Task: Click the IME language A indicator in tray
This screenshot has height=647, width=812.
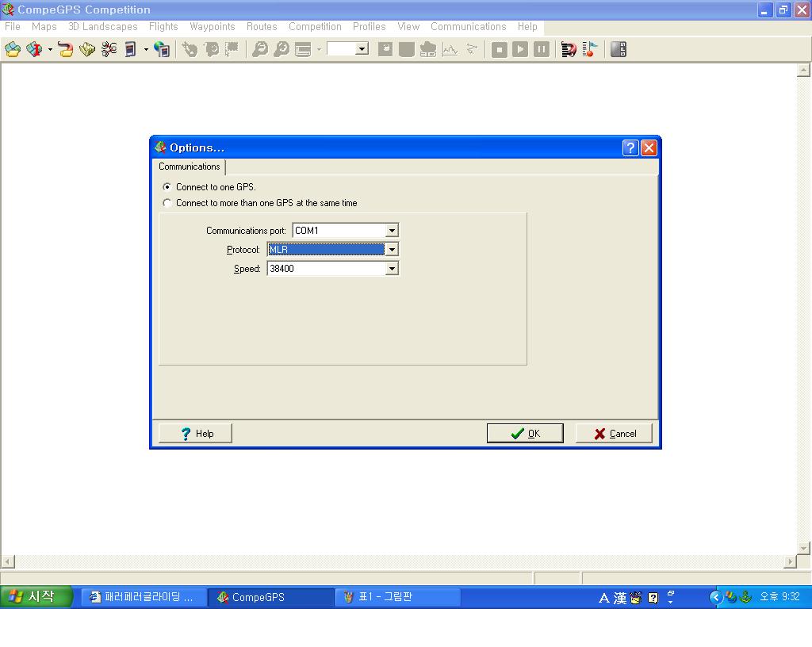Action: (x=603, y=599)
